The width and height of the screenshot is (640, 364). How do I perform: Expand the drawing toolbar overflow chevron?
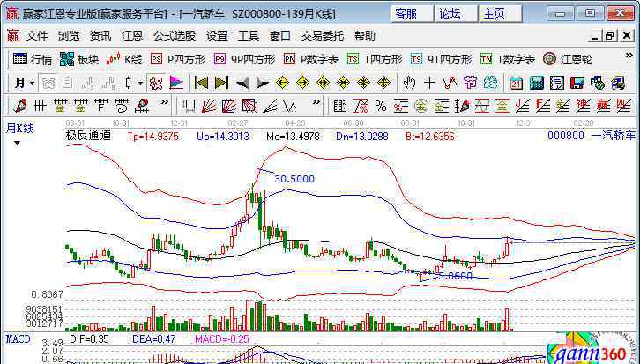click(164, 101)
